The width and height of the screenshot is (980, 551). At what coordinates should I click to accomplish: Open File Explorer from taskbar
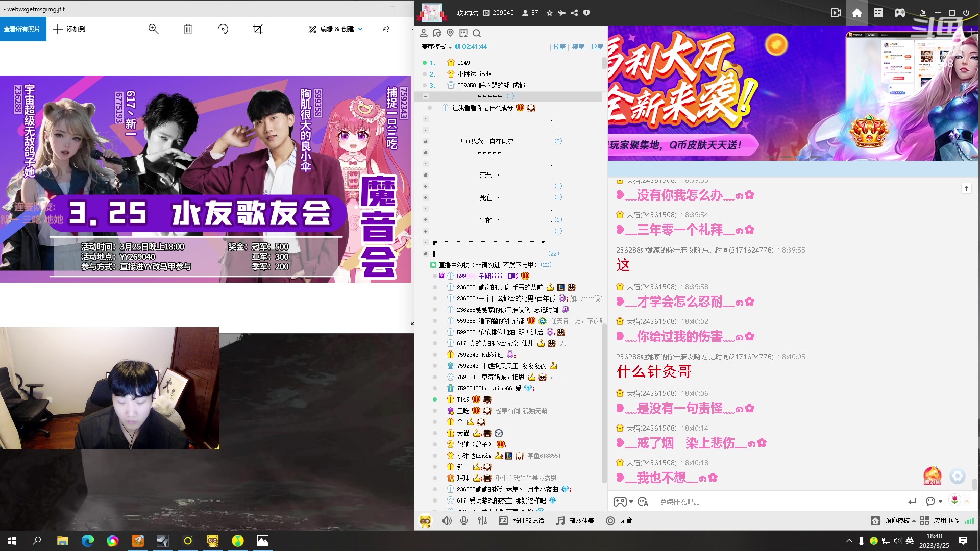pos(62,541)
